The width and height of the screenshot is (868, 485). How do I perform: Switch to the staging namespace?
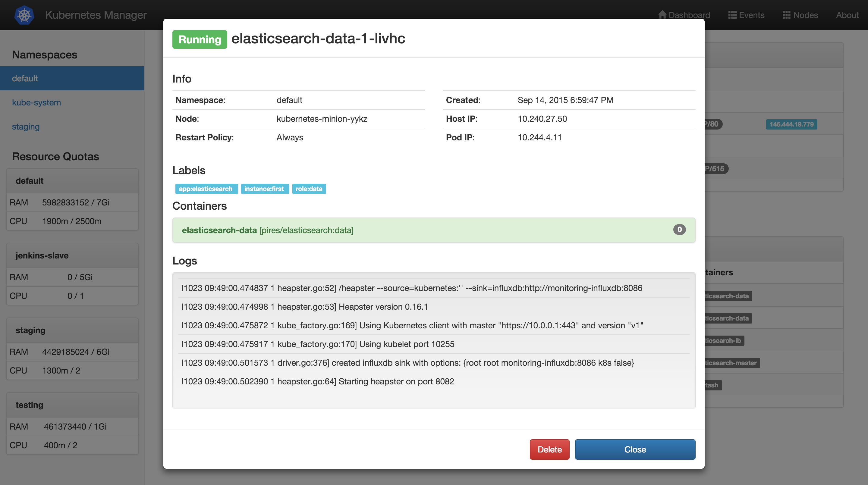point(26,127)
